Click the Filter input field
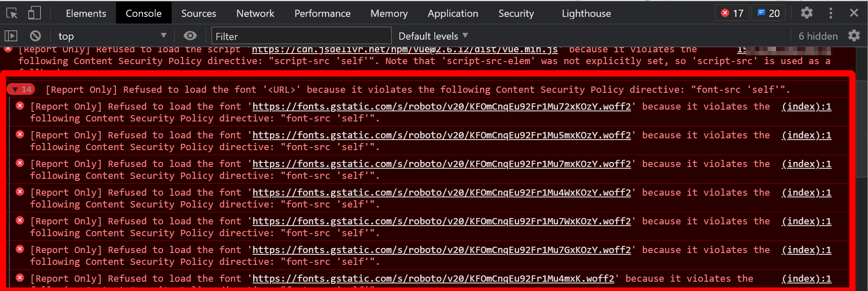 click(301, 36)
